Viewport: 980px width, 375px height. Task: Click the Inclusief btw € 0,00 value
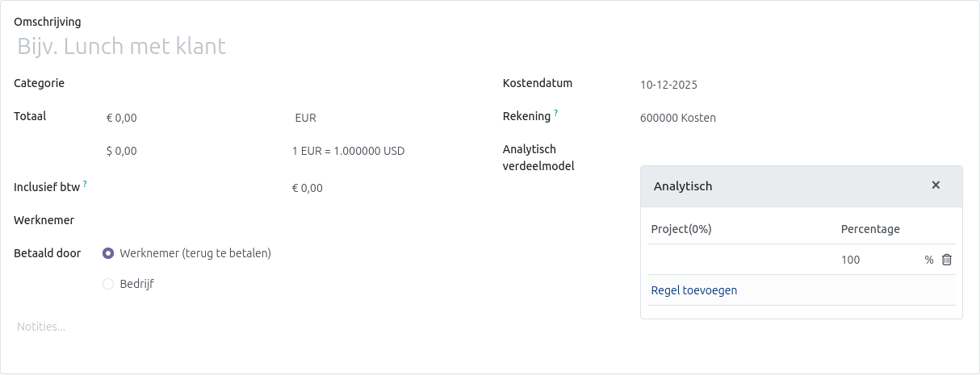click(307, 189)
